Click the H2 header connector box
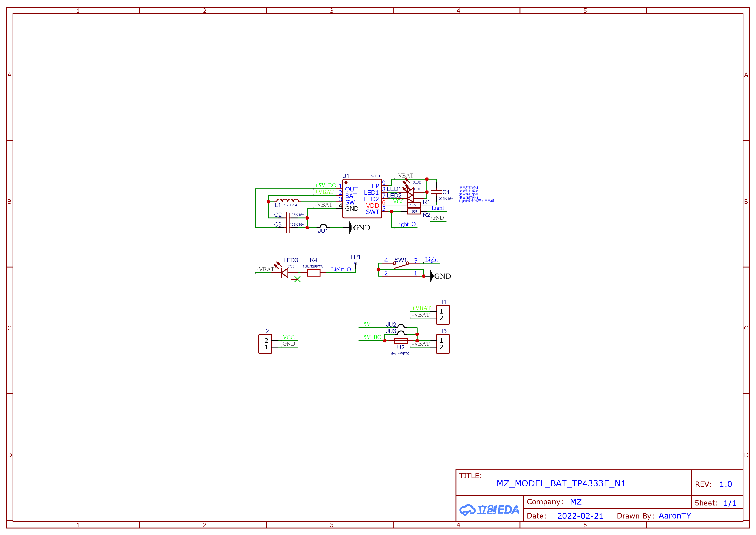Screen dimensions: 756x535 coord(265,344)
